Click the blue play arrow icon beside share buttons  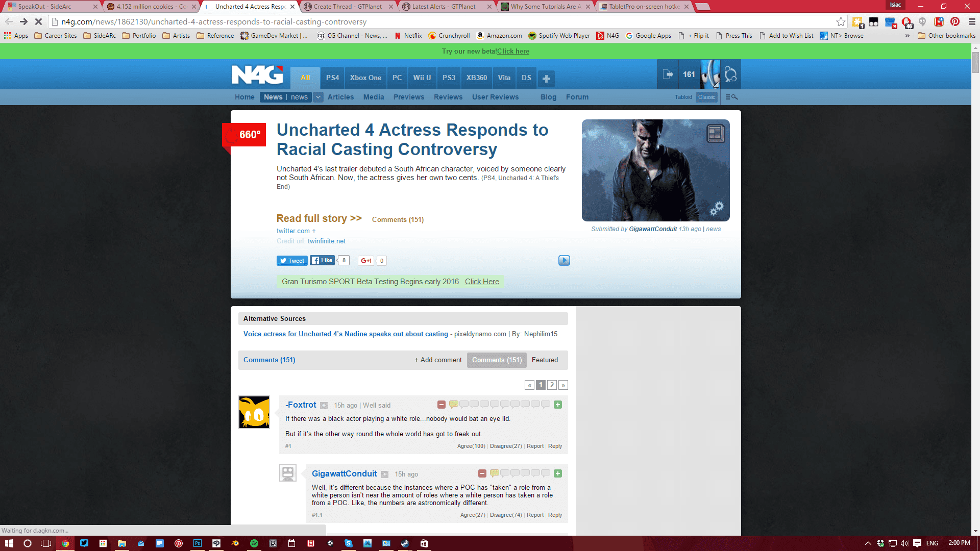tap(564, 260)
